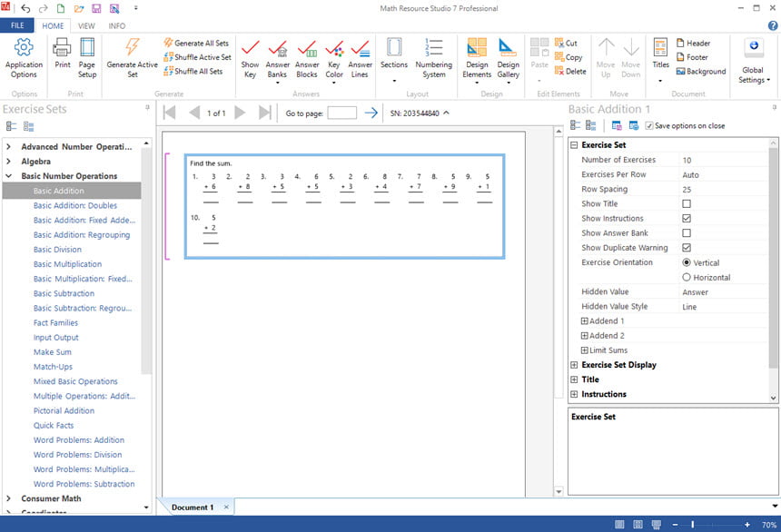Viewport: 781px width, 532px height.
Task: Undo the last action
Action: (x=25, y=8)
